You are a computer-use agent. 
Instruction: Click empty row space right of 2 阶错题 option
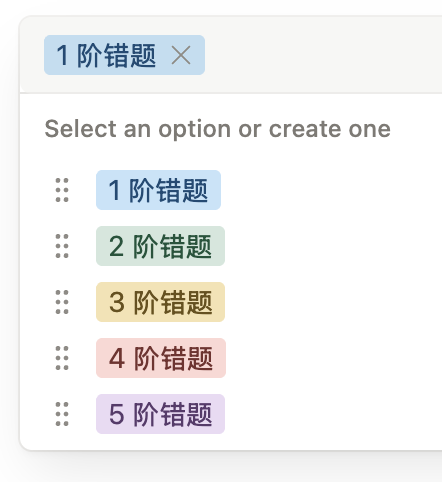[x=333, y=246]
